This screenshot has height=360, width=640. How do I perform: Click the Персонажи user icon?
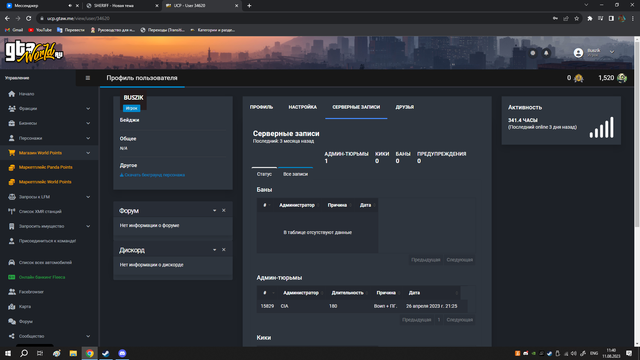coord(11,138)
